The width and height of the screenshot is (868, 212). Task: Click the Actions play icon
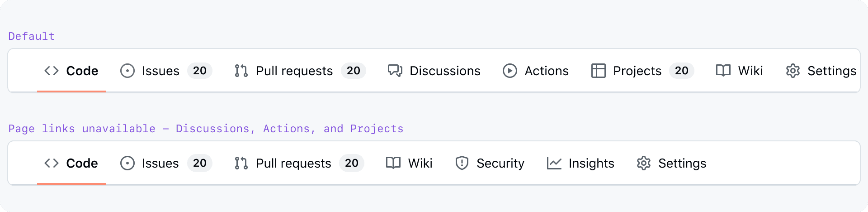coord(510,71)
